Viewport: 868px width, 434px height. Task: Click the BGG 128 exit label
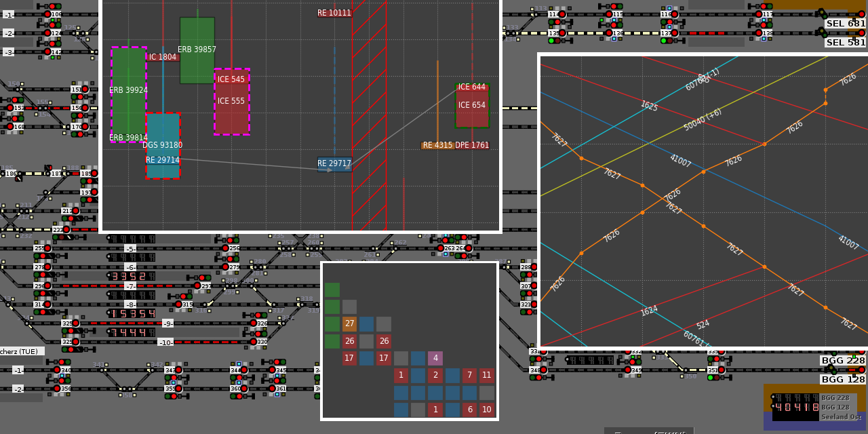click(843, 380)
